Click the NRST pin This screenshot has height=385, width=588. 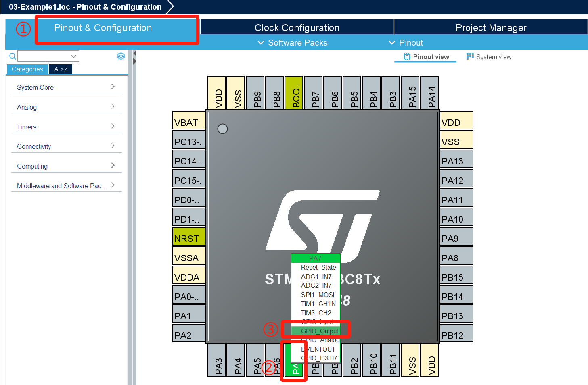click(189, 237)
